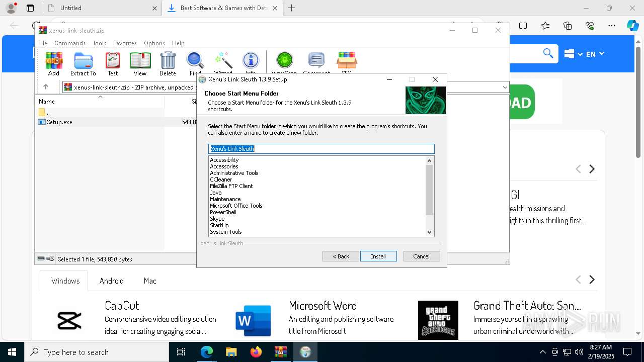Select the Mac platform tab
This screenshot has height=362, width=644.
tap(150, 281)
